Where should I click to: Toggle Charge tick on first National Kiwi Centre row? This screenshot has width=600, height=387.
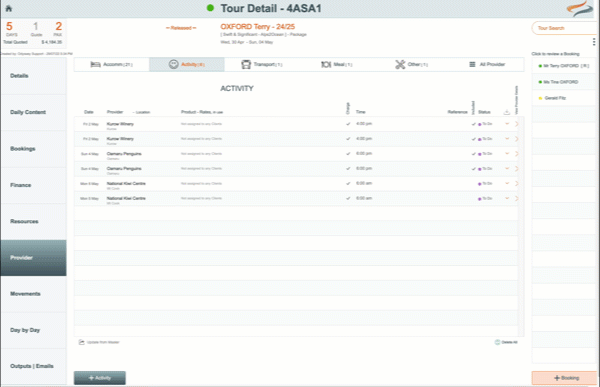[x=348, y=184]
